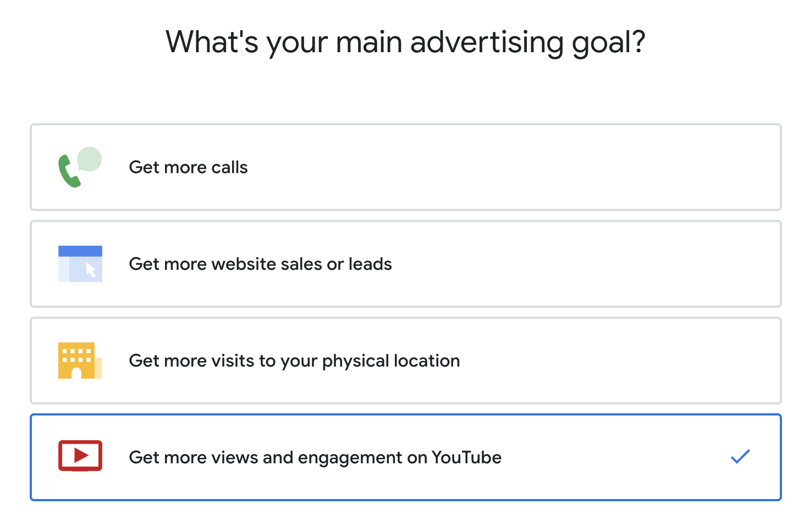Click the play triangle inside the red video icon
The width and height of the screenshot is (804, 532).
tap(81, 455)
